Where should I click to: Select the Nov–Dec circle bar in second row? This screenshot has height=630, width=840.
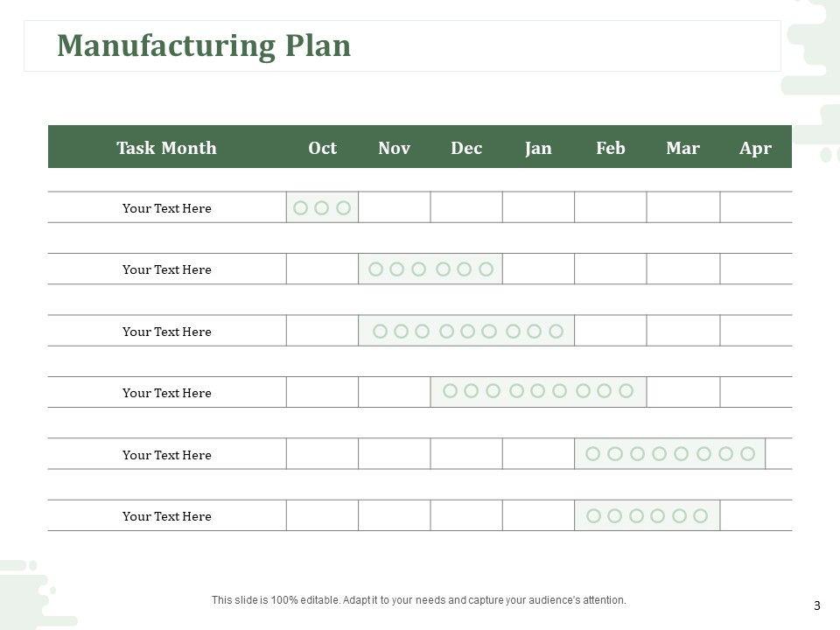pos(430,269)
